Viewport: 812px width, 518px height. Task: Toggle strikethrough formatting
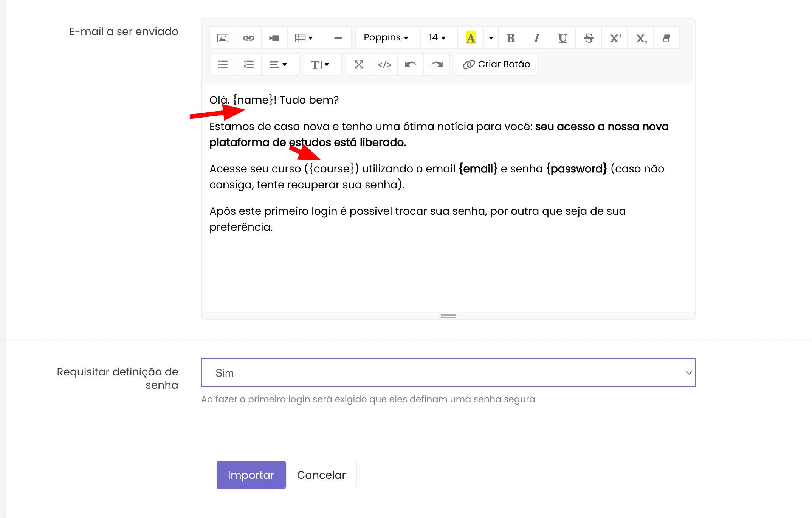[x=589, y=38]
